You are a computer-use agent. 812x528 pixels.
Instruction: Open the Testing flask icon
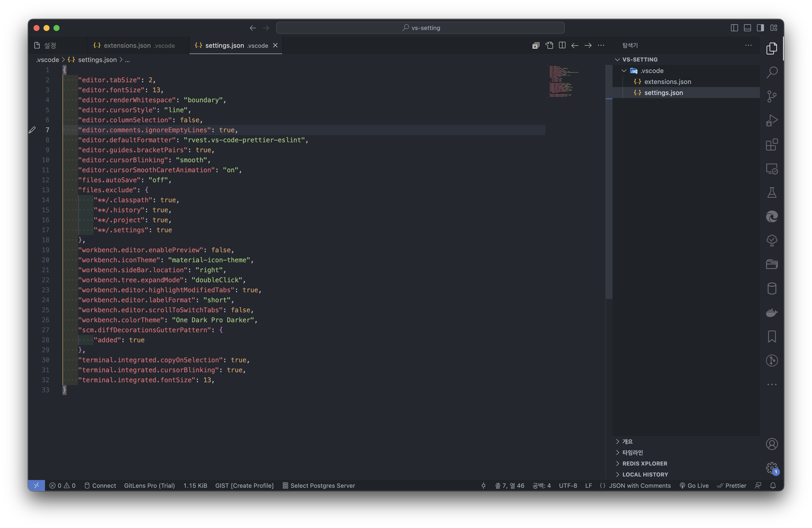click(771, 193)
